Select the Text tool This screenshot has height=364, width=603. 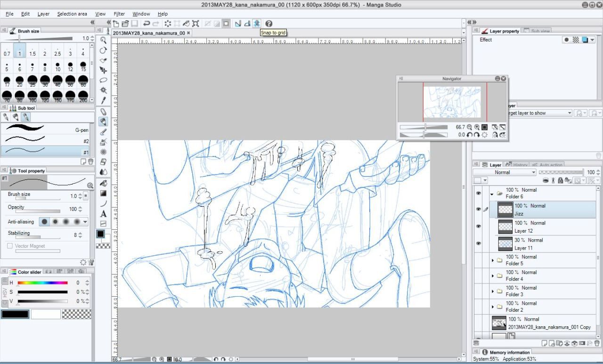coord(103,214)
